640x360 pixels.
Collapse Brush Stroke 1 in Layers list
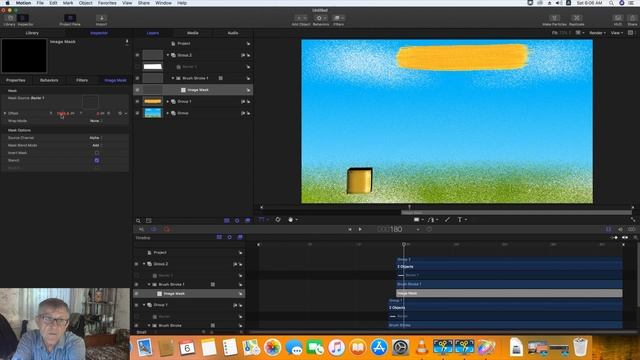173,78
